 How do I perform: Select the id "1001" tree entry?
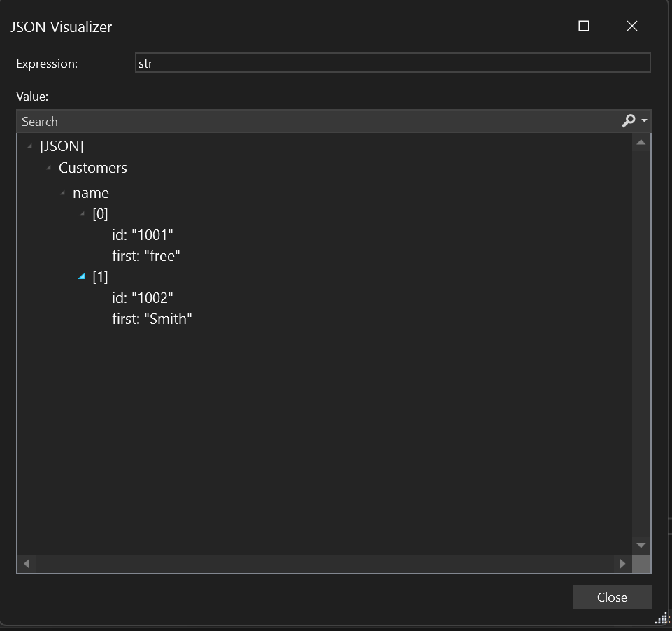click(x=144, y=235)
